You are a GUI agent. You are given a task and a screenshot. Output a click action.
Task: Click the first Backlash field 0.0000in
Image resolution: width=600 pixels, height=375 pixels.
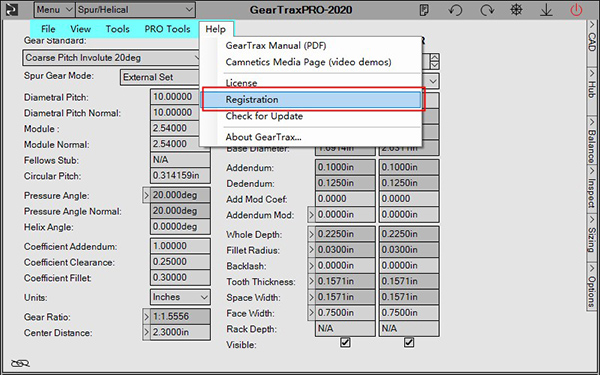[x=345, y=266]
